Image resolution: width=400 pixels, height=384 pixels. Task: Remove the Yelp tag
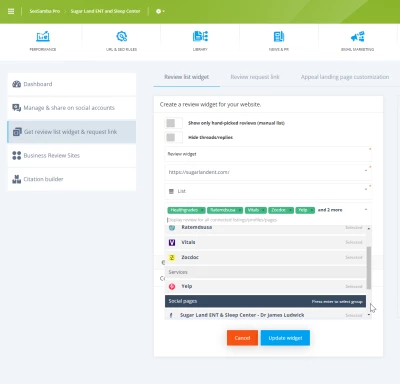pos(312,210)
